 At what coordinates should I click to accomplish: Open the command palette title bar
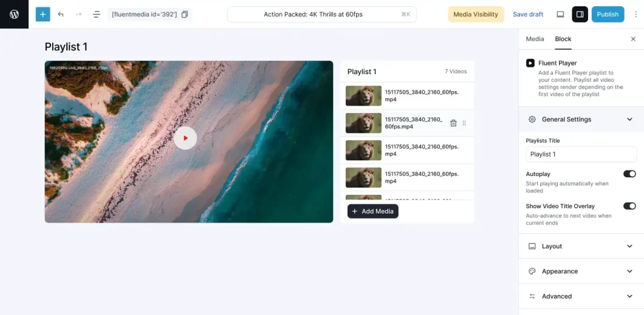(322, 14)
